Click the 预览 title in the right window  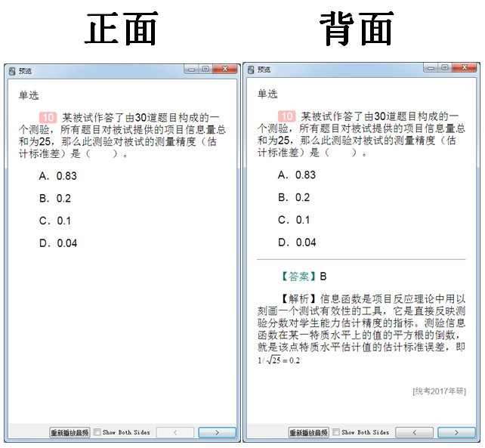(264, 70)
